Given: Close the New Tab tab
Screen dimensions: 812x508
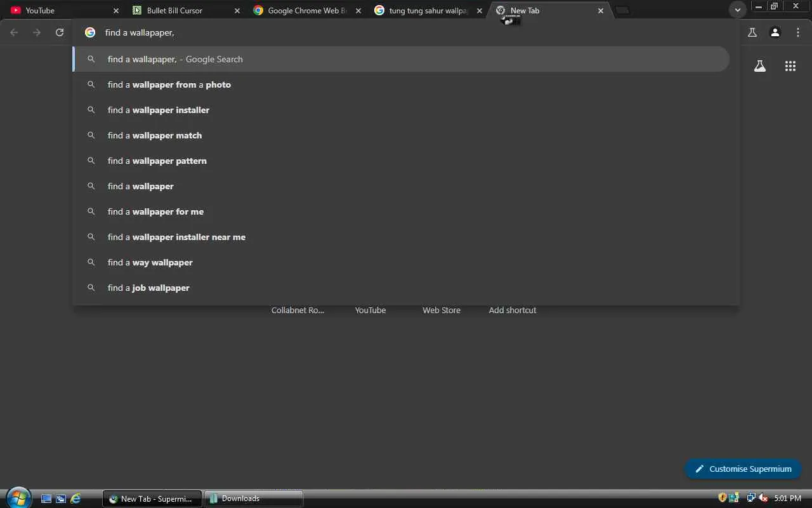Looking at the screenshot, I should (601, 11).
